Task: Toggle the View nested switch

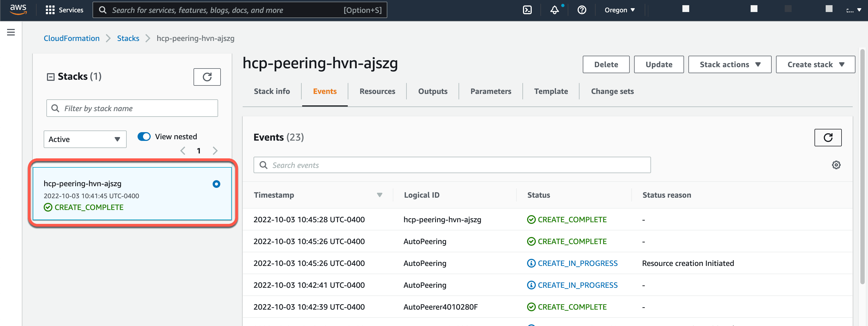Action: click(144, 137)
